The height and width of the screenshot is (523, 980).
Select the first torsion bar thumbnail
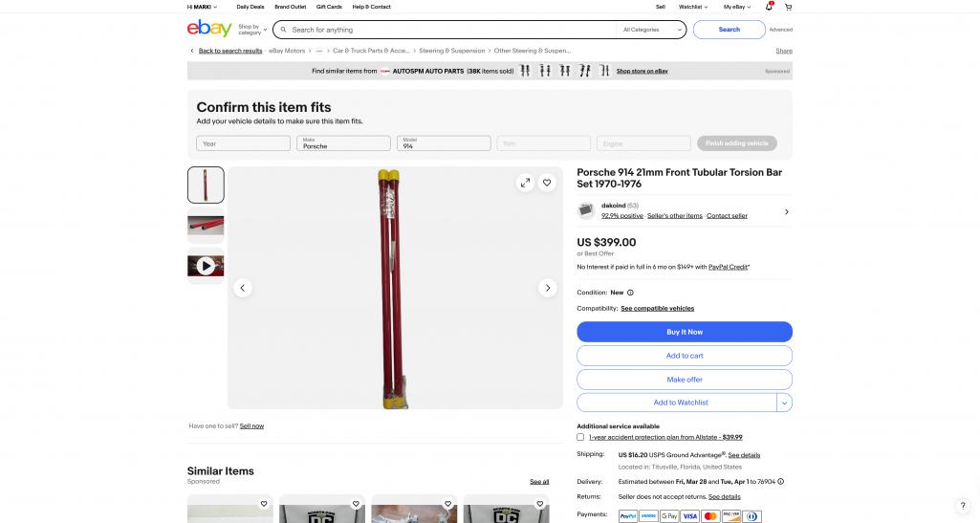pos(206,185)
